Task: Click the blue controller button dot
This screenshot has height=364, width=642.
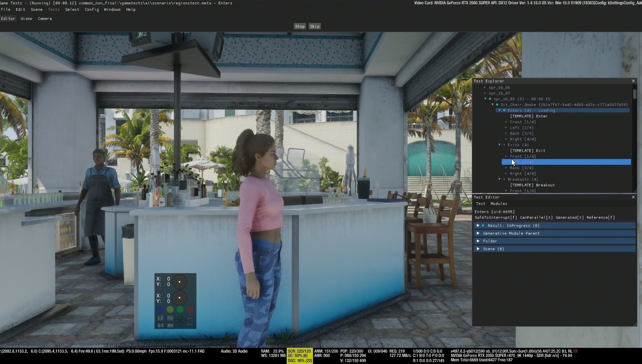Action: coord(160,309)
